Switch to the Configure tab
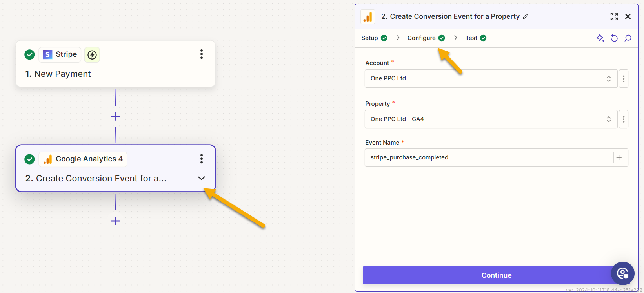 [x=426, y=38]
